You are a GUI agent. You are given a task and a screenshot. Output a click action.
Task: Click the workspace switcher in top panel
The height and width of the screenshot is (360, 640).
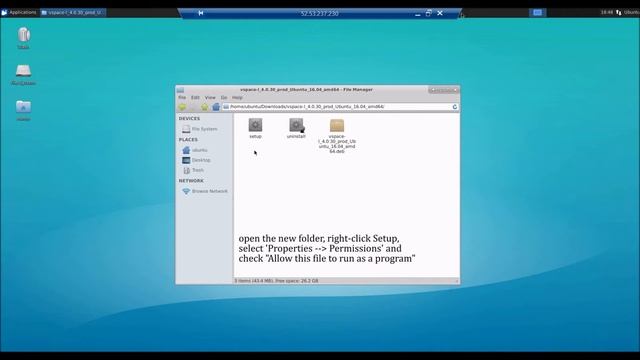[x=538, y=13]
